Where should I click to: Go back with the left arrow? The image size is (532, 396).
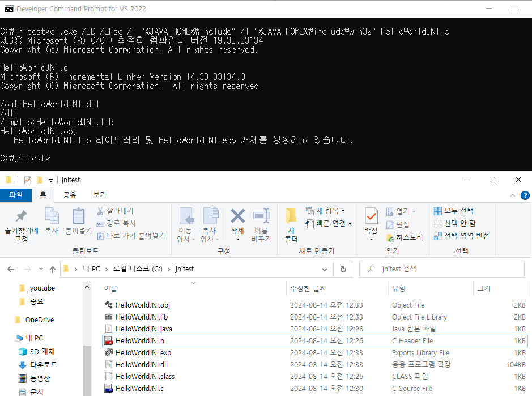coord(11,269)
